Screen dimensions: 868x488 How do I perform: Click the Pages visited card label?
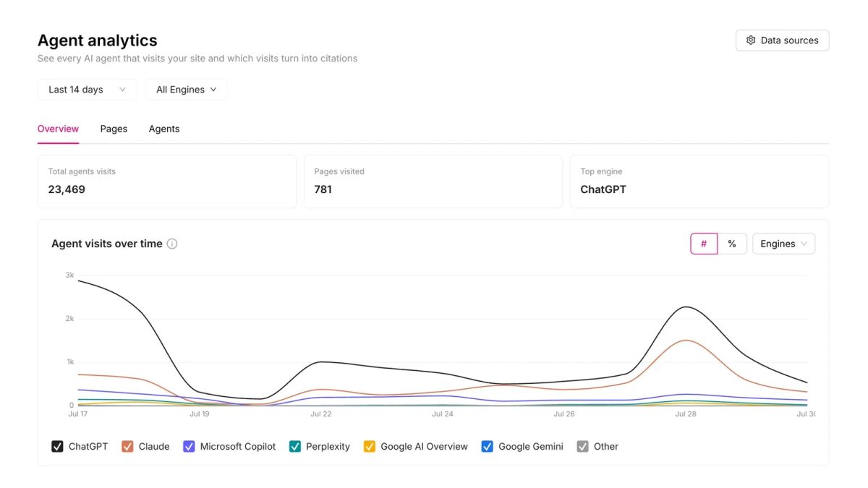(x=339, y=171)
